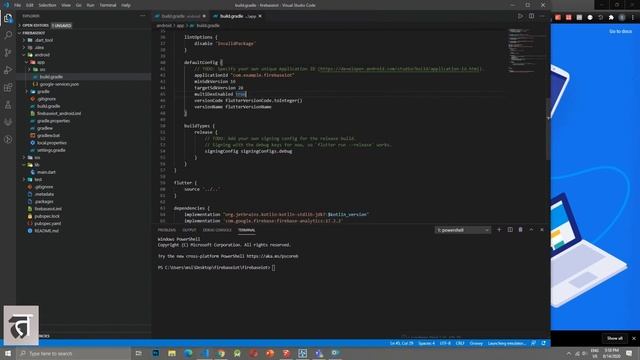Image resolution: width=640 pixels, height=360 pixels.
Task: Open notifications bell in status bar
Action: click(x=543, y=343)
